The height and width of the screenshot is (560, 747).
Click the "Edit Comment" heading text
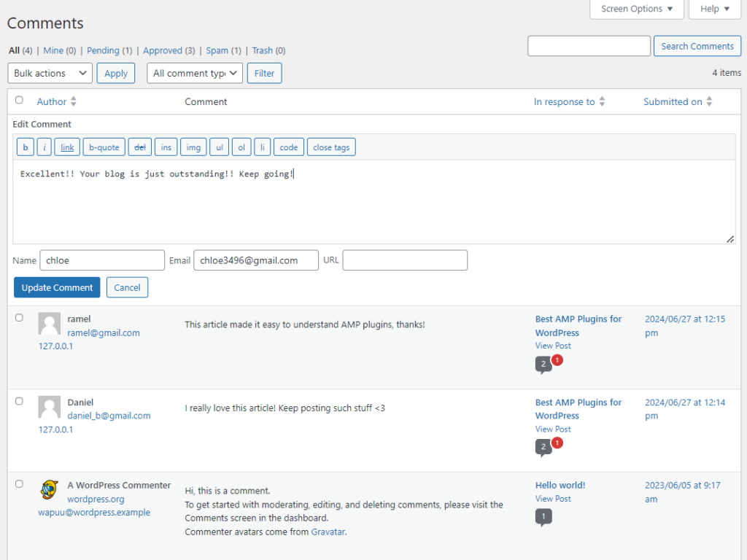(42, 124)
